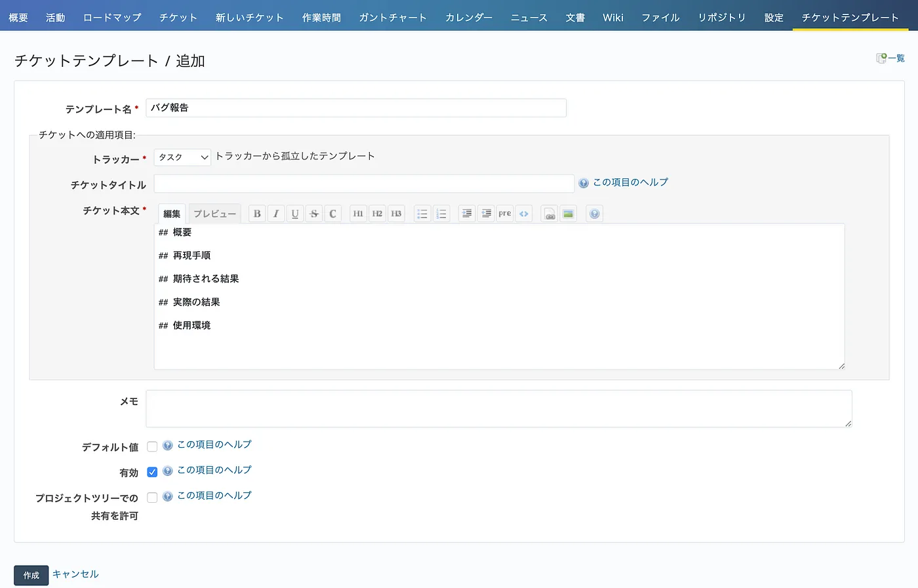Open the ガントチャート menu tab
This screenshot has height=588, width=918.
[393, 18]
